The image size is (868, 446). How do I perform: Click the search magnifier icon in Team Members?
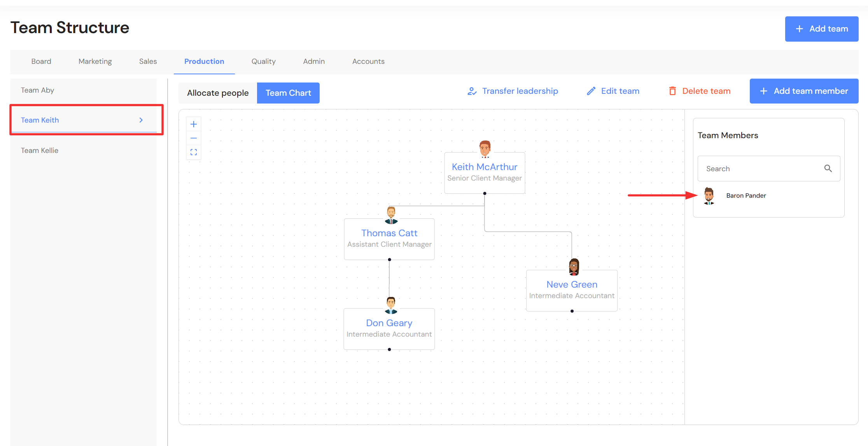coord(828,169)
